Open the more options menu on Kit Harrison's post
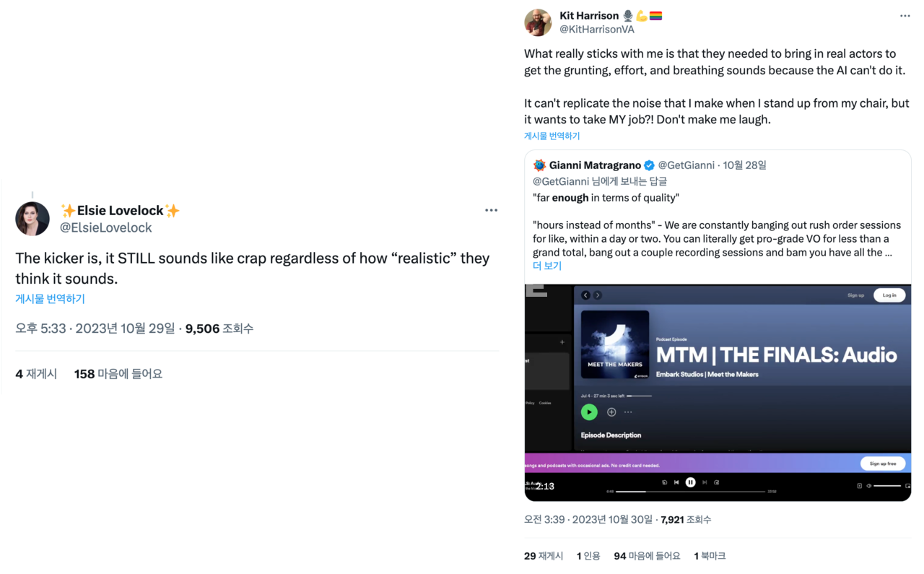The height and width of the screenshot is (574, 924). [905, 16]
